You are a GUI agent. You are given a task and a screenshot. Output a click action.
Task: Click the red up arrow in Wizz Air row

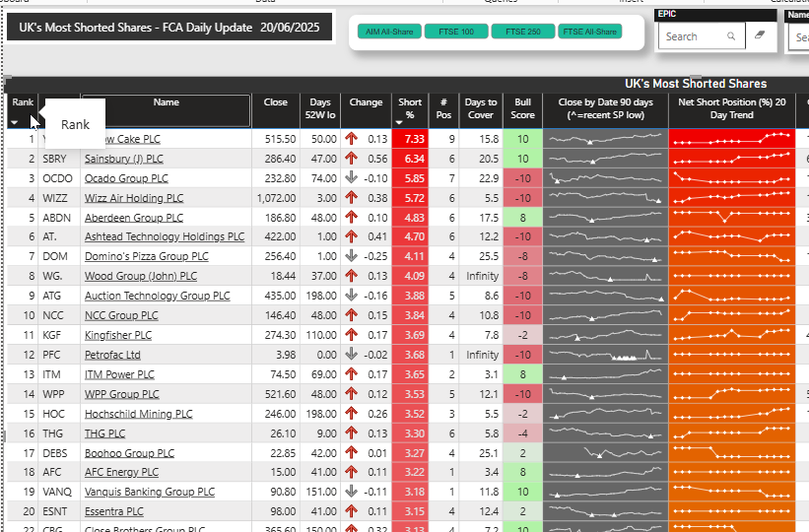pyautogui.click(x=352, y=198)
